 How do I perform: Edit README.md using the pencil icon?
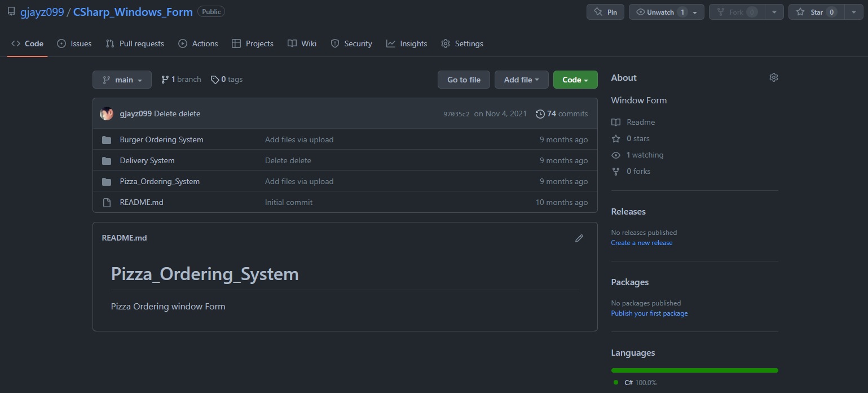[579, 238]
